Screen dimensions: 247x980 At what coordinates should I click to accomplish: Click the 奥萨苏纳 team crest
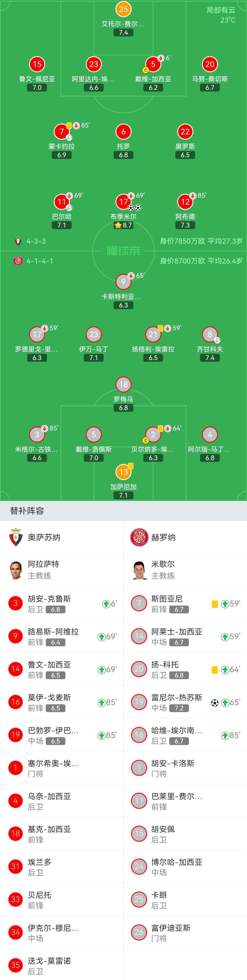(15, 537)
